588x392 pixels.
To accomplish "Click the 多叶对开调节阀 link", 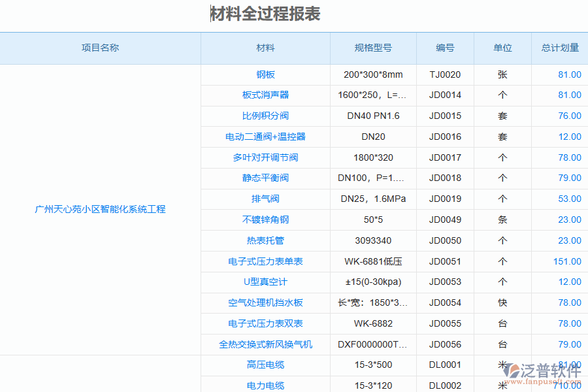I will click(264, 157).
